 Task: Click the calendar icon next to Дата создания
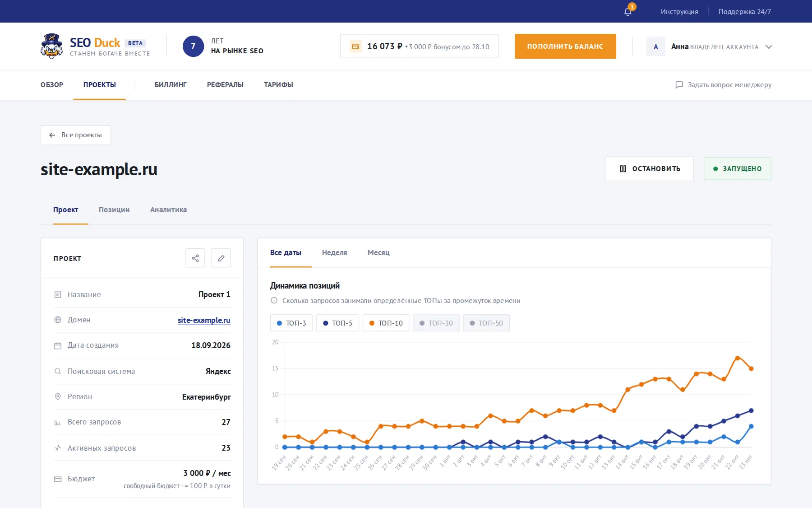[x=58, y=345]
